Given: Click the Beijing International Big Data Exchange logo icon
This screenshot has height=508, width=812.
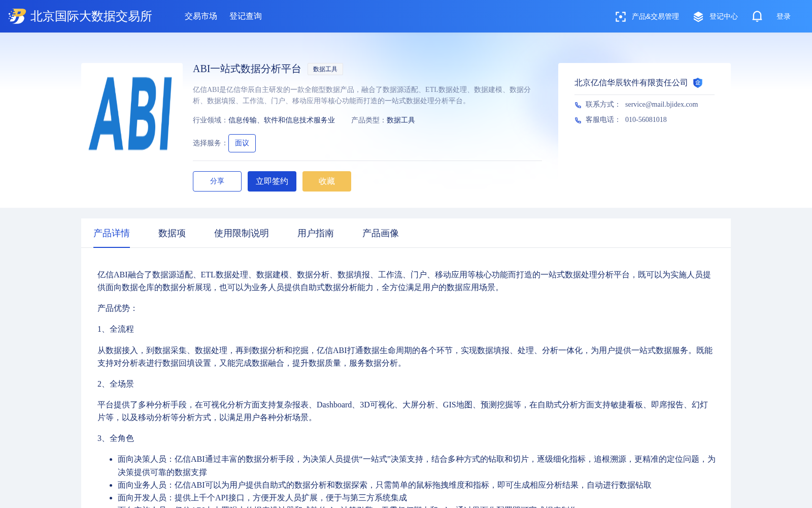Looking at the screenshot, I should point(17,16).
